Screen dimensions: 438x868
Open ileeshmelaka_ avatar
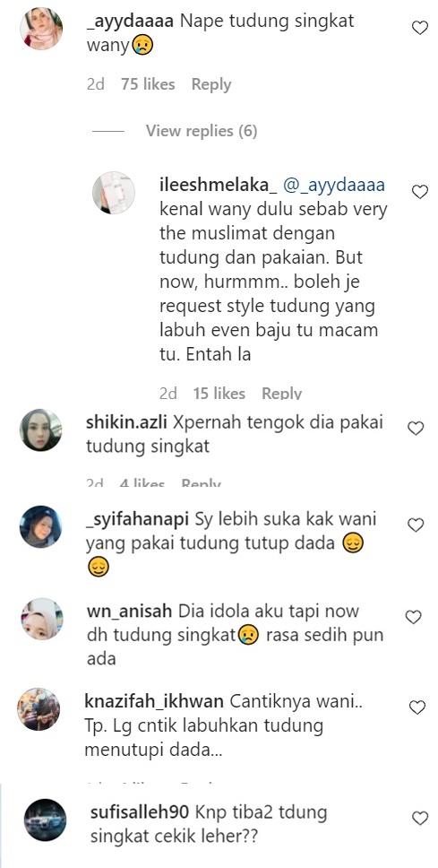(x=114, y=192)
